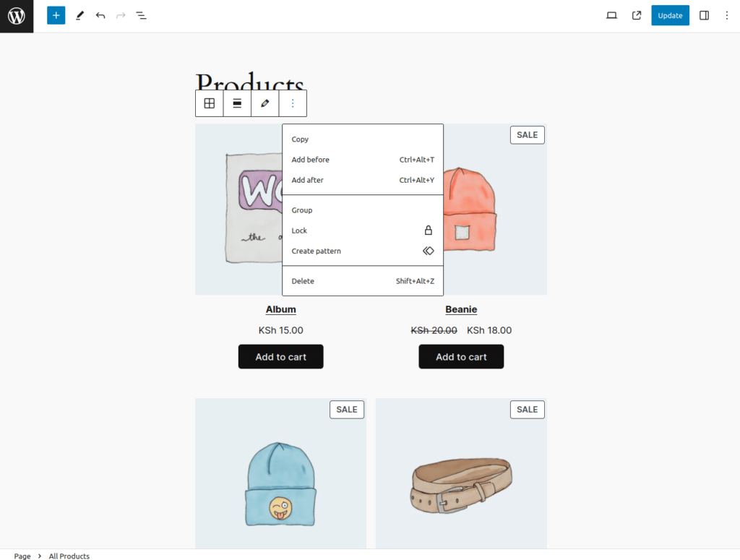Viewport: 740px width, 560px height.
Task: Click SALE badge on Belt product
Action: click(x=527, y=410)
